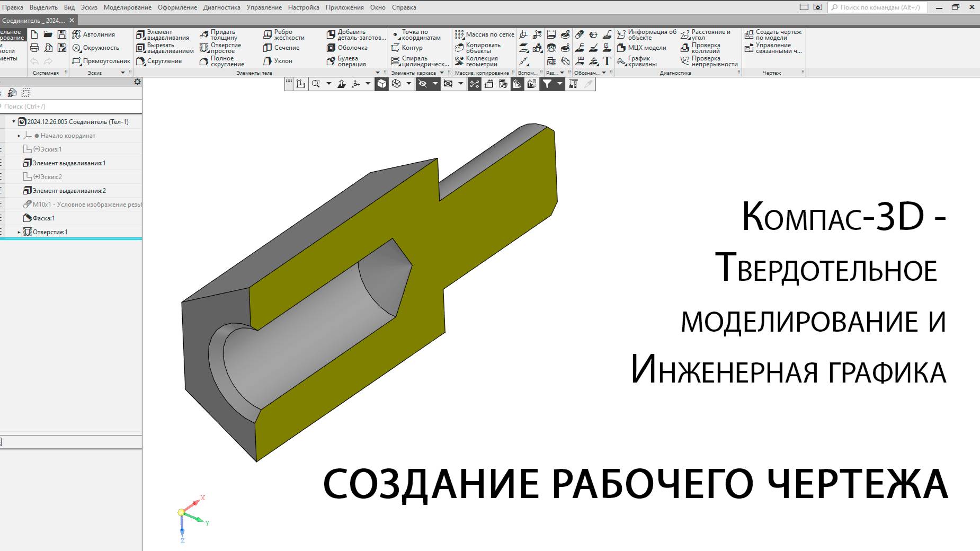Expand the Эскиз panel dropdown arrow
The width and height of the screenshot is (980, 551).
[x=123, y=73]
